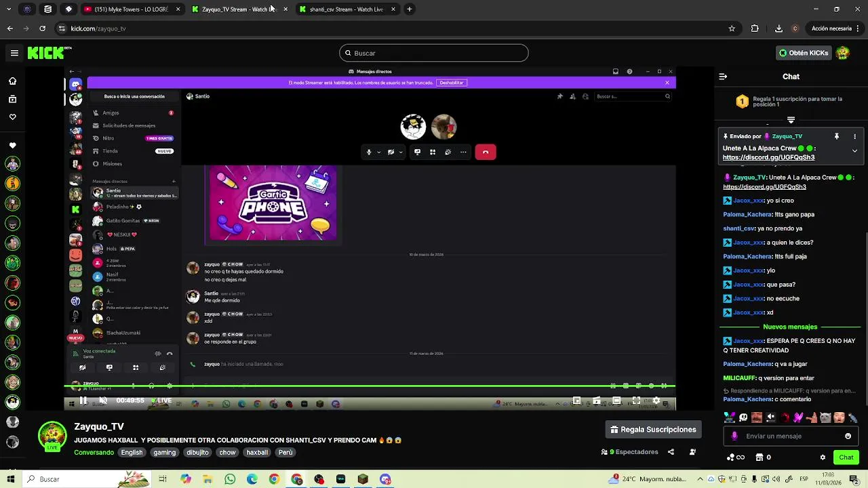Click the green Chat send button

[846, 457]
